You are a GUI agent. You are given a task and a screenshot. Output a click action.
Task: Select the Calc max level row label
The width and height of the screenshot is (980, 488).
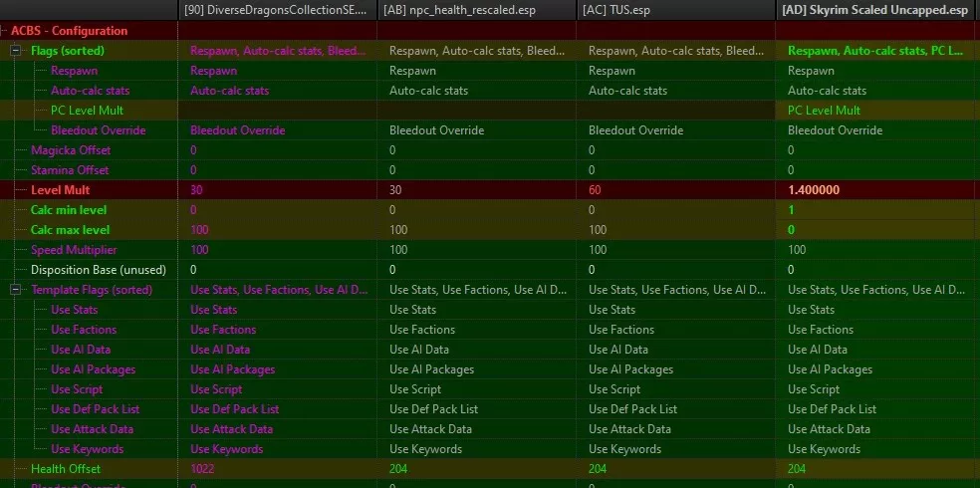(70, 230)
